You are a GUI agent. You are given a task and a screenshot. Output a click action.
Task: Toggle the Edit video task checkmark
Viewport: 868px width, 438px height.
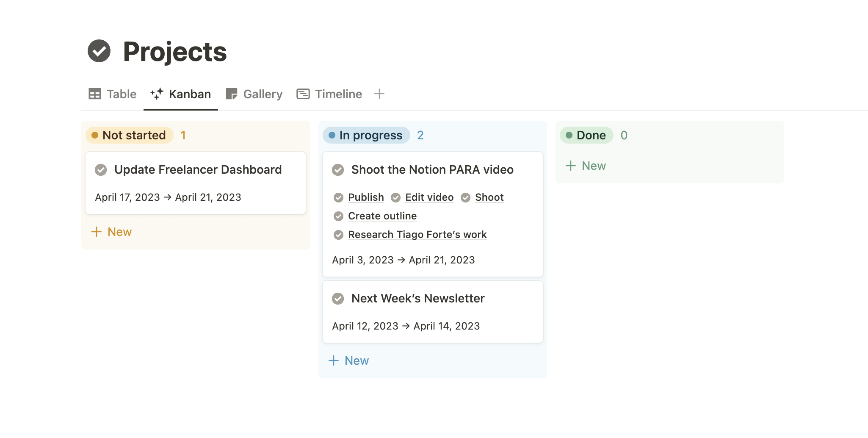pyautogui.click(x=396, y=198)
